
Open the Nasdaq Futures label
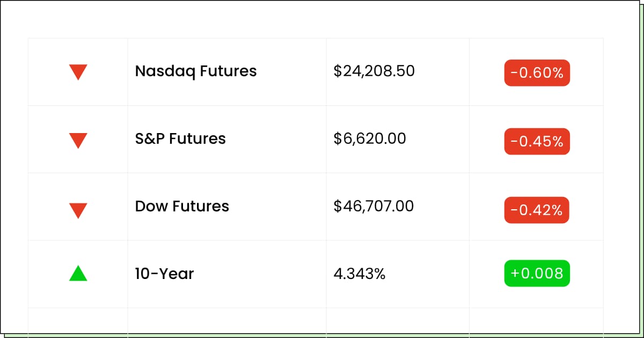pos(196,71)
